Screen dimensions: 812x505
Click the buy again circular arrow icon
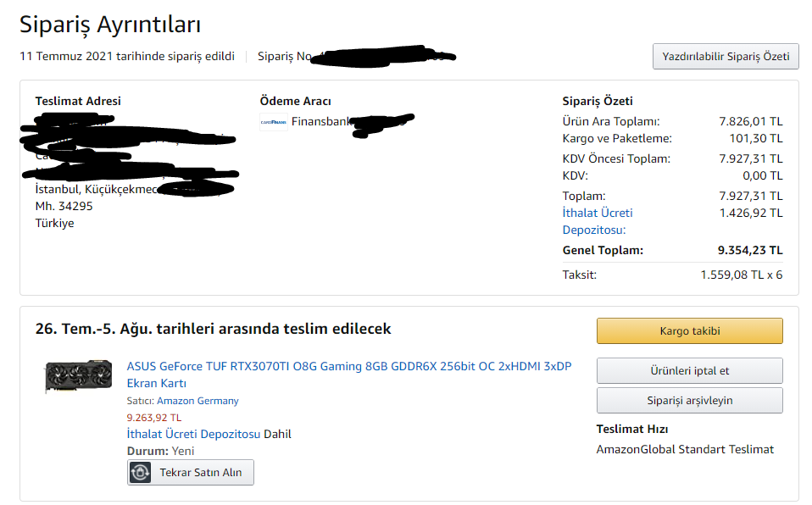pyautogui.click(x=142, y=472)
